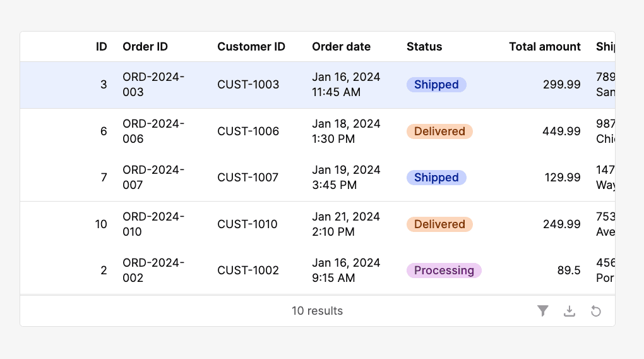The height and width of the screenshot is (359, 644).
Task: Click the Delivered badge for CUST-1006
Action: click(x=439, y=131)
